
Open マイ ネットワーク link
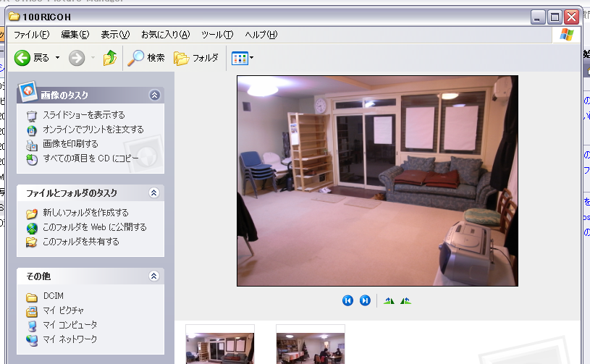click(70, 339)
